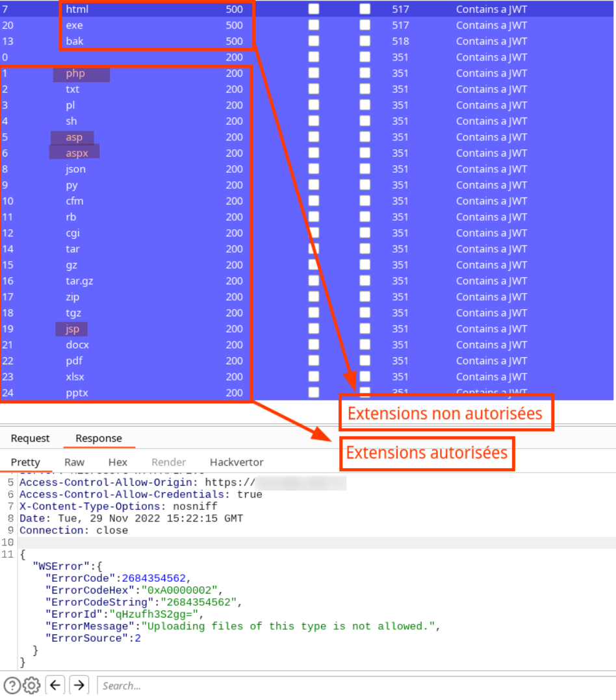
Task: Open the Hex view tab
Action: pos(118,462)
